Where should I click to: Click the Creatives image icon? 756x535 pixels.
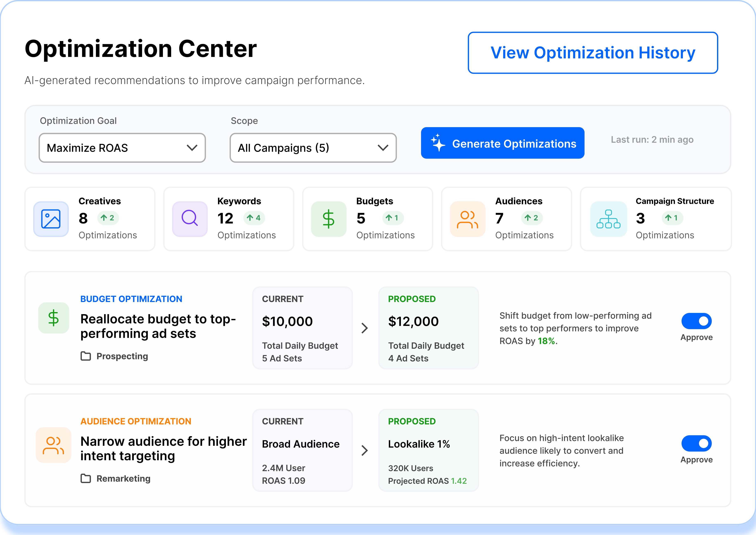51,219
